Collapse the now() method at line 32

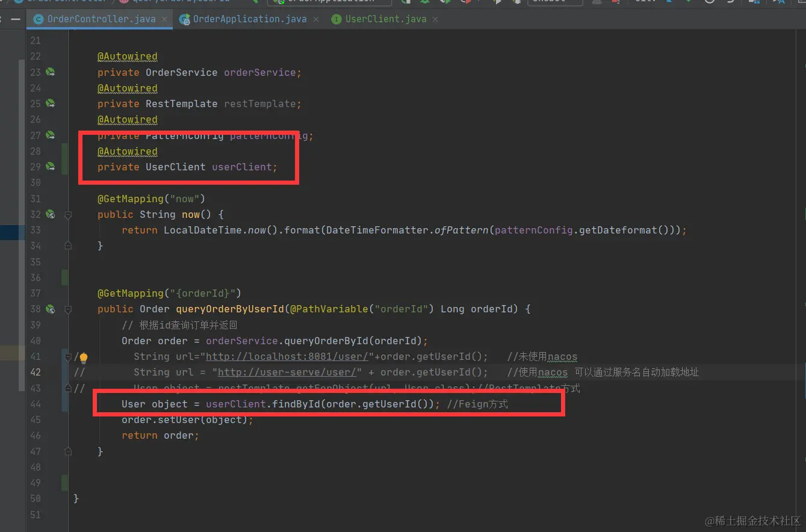[68, 214]
